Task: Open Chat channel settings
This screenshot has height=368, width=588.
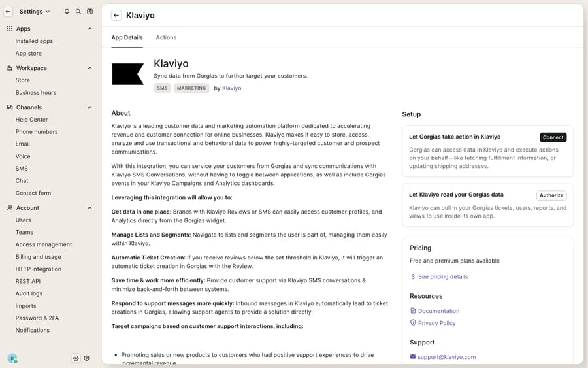Action: (x=22, y=181)
